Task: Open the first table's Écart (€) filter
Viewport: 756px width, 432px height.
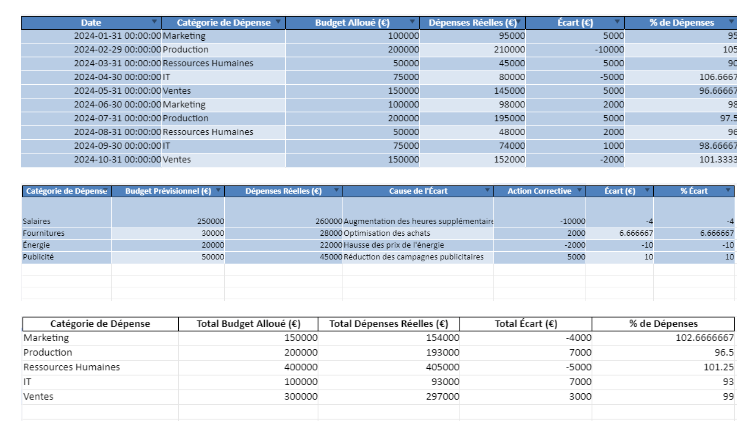Action: click(616, 22)
